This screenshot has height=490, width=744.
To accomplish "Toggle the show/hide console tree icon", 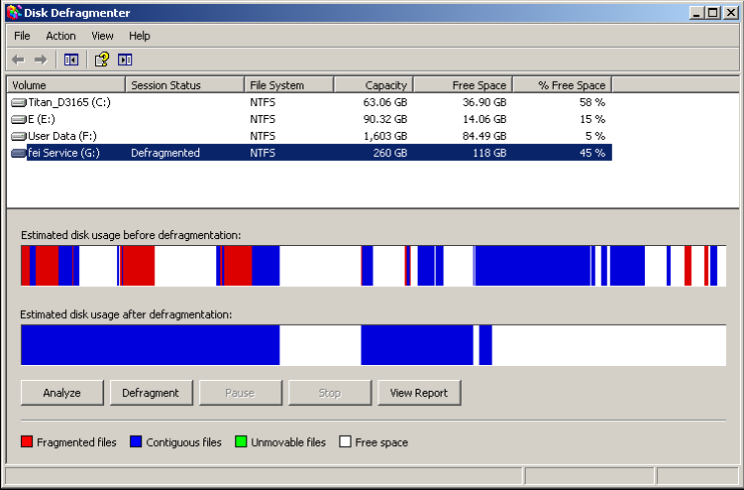I will coord(71,60).
